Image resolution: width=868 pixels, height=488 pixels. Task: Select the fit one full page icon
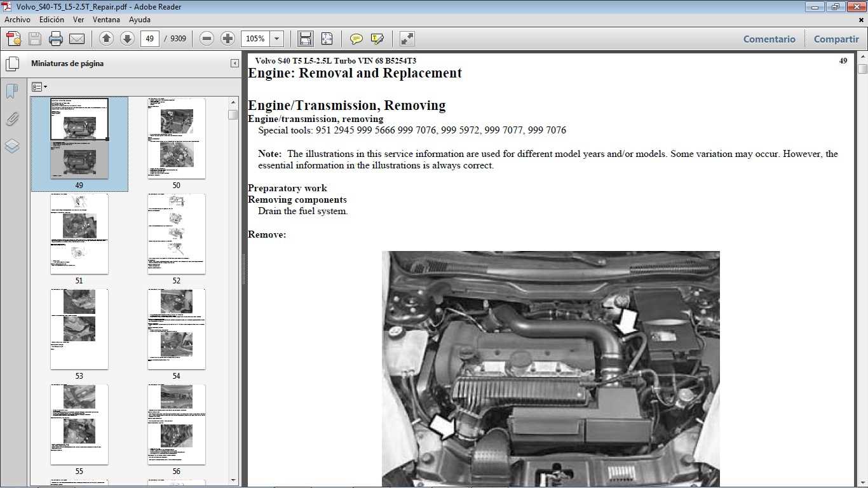pyautogui.click(x=327, y=39)
